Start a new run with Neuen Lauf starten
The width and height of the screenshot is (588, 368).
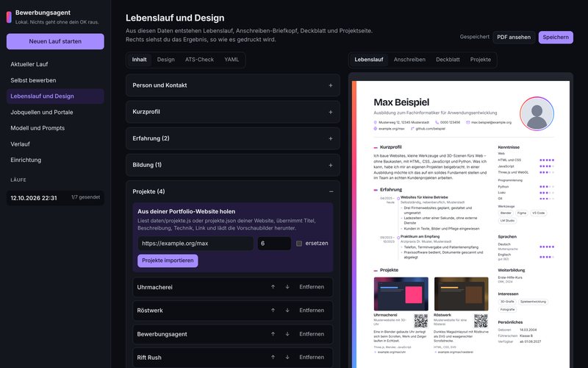click(x=55, y=41)
